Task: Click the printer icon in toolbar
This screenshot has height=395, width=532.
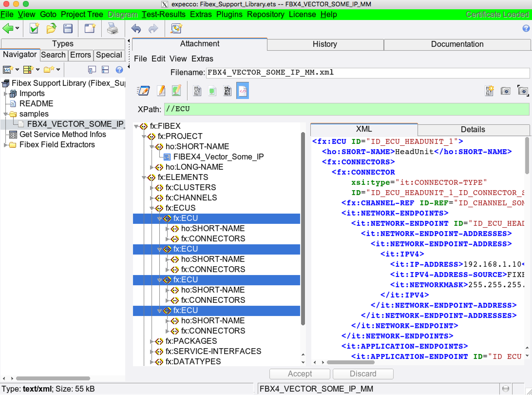Action: 113,29
